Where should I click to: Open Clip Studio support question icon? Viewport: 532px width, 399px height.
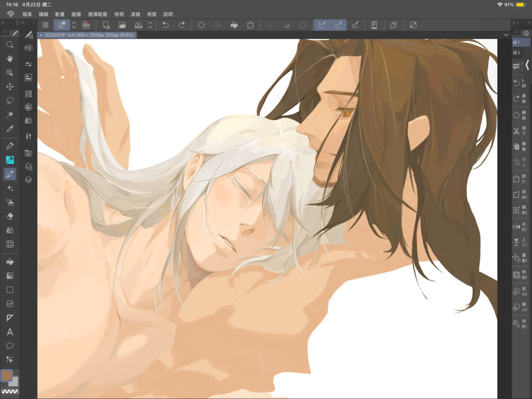coord(394,25)
